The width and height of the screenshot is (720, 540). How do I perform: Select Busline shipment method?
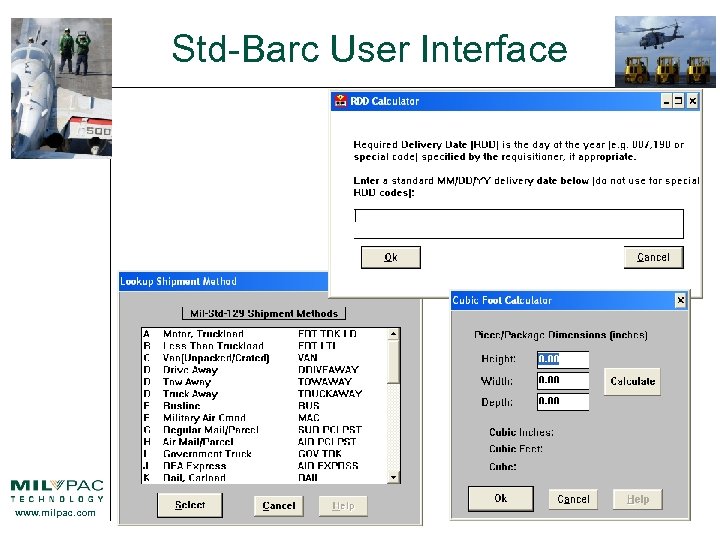coord(265,405)
